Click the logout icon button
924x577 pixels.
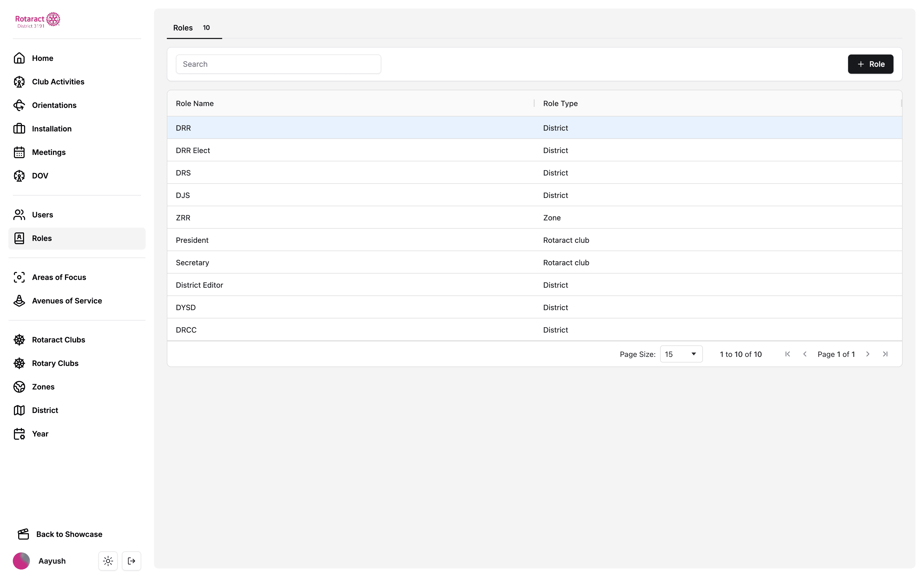click(x=131, y=561)
